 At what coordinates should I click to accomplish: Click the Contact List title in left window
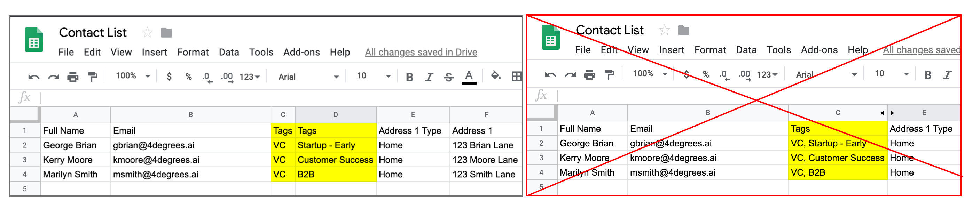click(x=93, y=33)
